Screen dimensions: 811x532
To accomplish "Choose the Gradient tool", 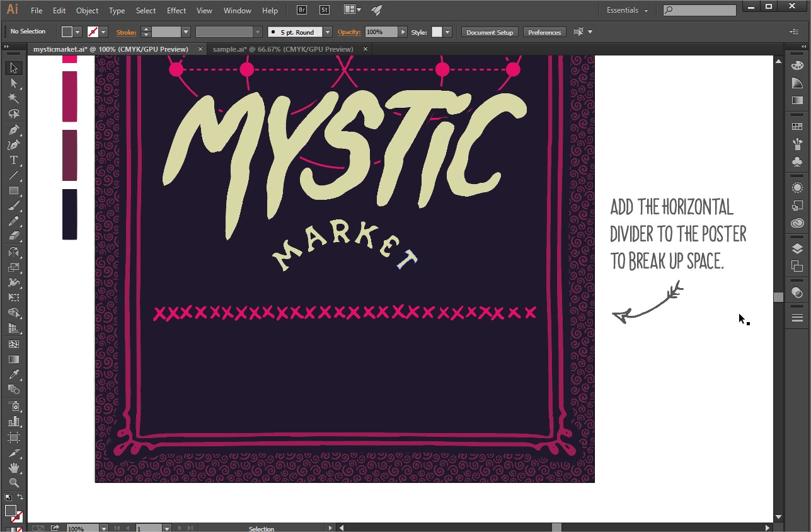I will (14, 359).
